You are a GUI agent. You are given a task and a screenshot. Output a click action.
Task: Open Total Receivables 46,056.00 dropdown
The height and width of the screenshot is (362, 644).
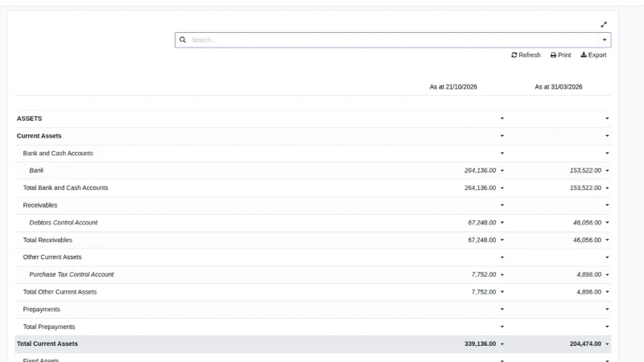607,240
